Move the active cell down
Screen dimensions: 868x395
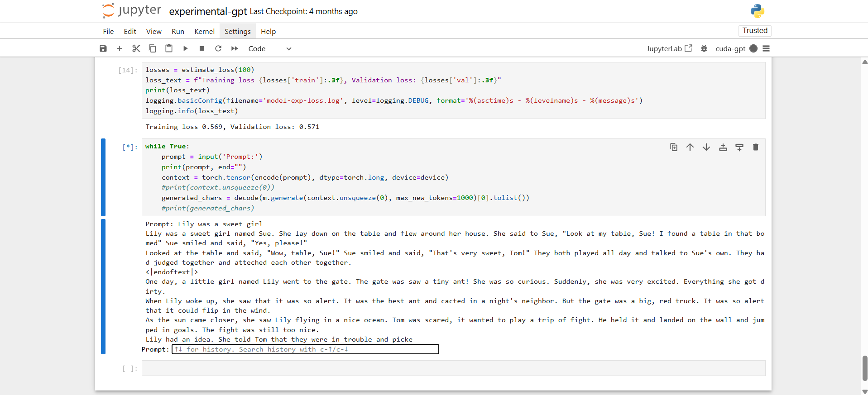pyautogui.click(x=706, y=147)
